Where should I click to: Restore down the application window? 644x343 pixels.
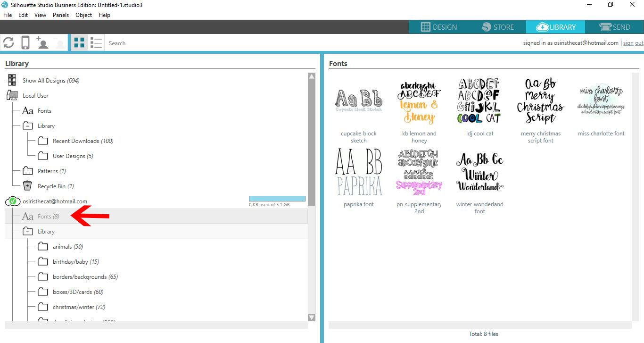point(611,5)
